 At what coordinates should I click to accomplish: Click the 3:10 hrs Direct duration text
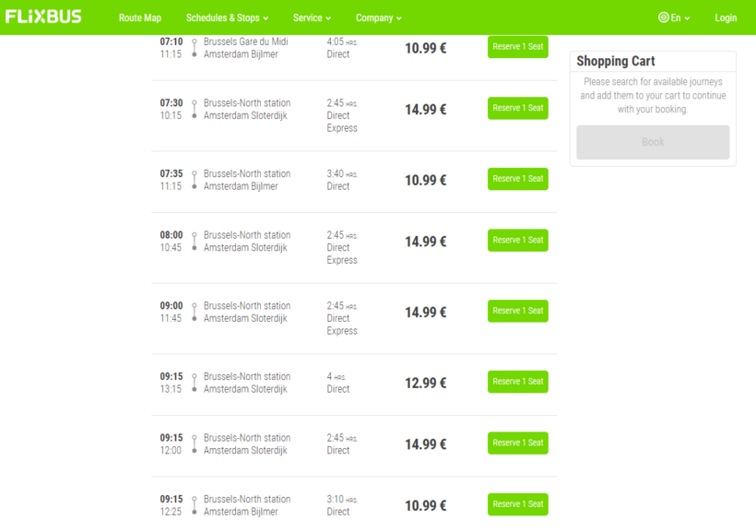(x=342, y=505)
